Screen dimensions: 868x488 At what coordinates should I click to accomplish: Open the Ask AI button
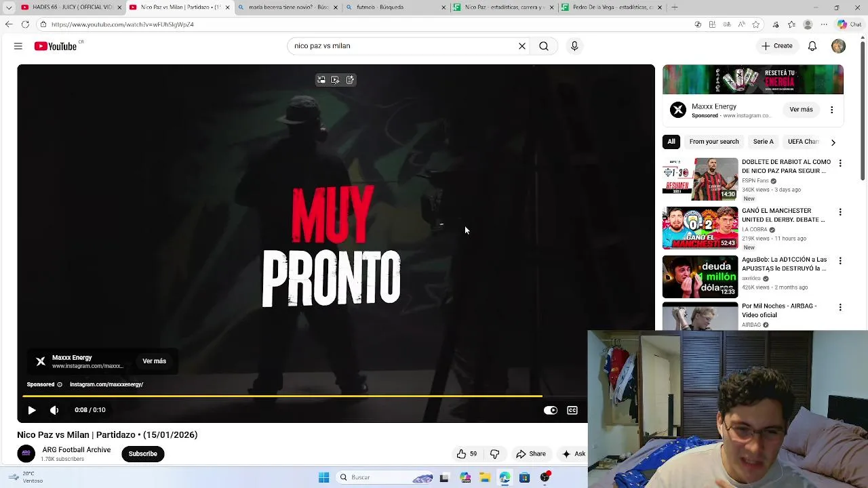tap(574, 453)
